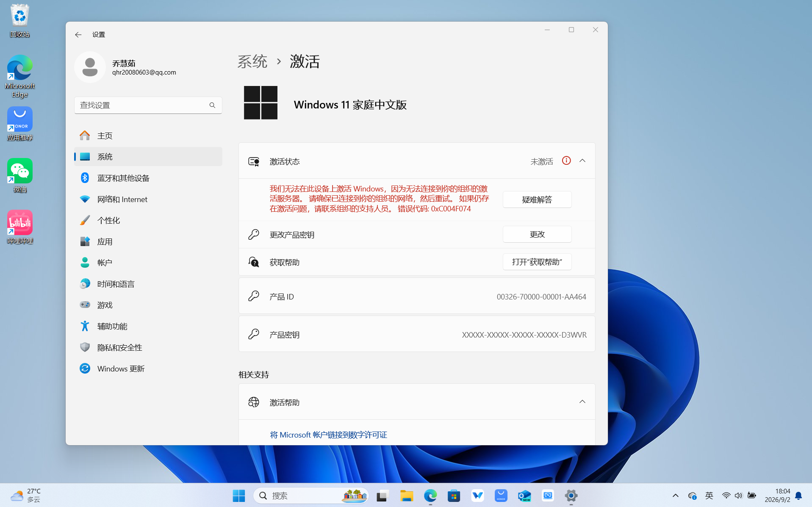Click the 打开"获取帮助" button
Viewport: 812px width, 507px height.
(x=537, y=262)
